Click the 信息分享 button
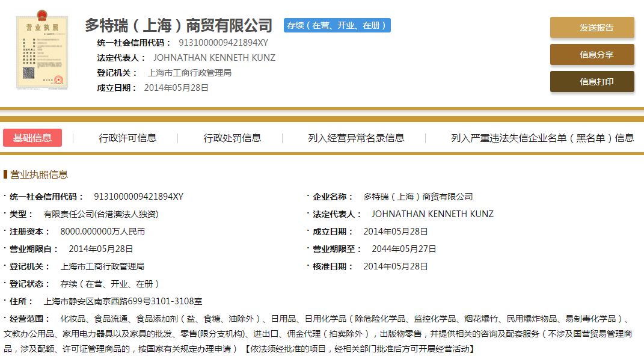The width and height of the screenshot is (644, 359). point(592,55)
